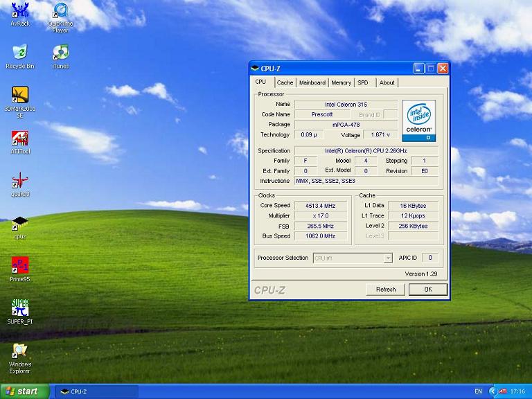Image resolution: width=532 pixels, height=399 pixels.
Task: Click the CPU-Z taskbar button
Action: [x=97, y=391]
